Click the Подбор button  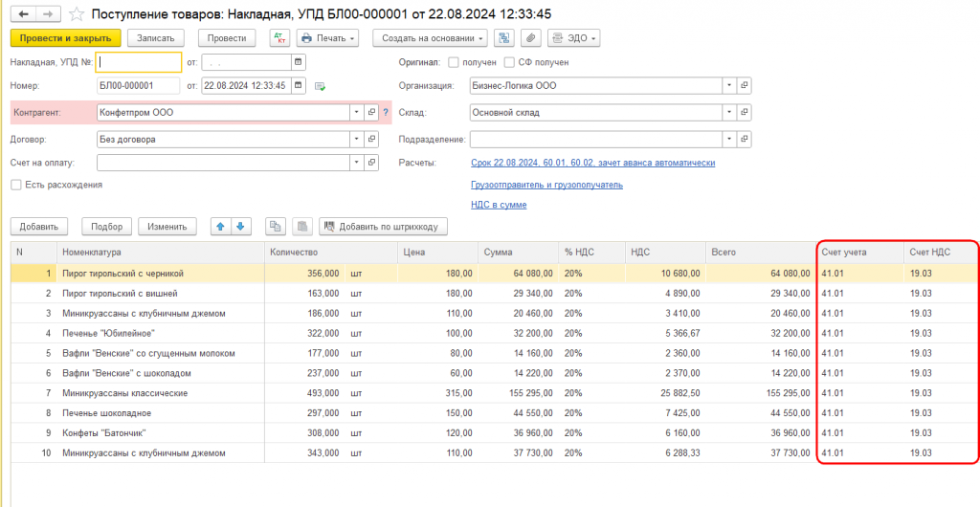coord(107,227)
